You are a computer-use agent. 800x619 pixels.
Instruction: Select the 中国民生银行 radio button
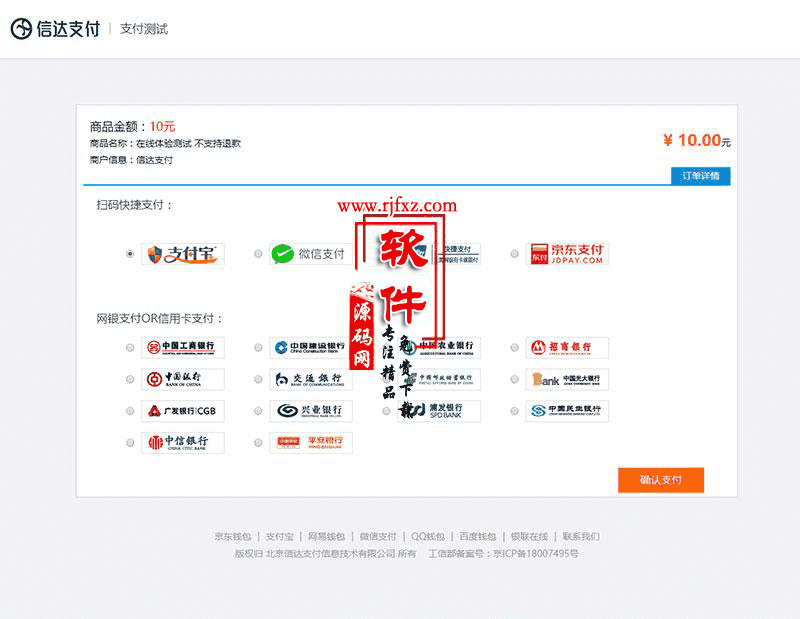pyautogui.click(x=514, y=411)
